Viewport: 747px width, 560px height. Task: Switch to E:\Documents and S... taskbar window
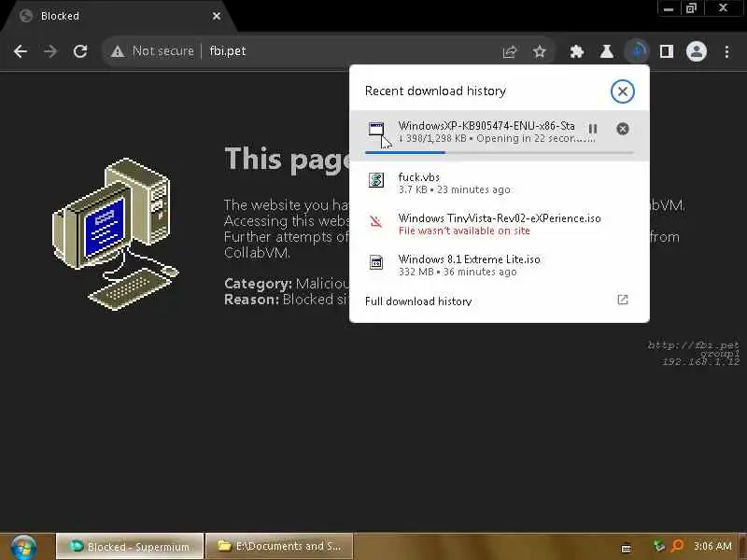click(279, 546)
